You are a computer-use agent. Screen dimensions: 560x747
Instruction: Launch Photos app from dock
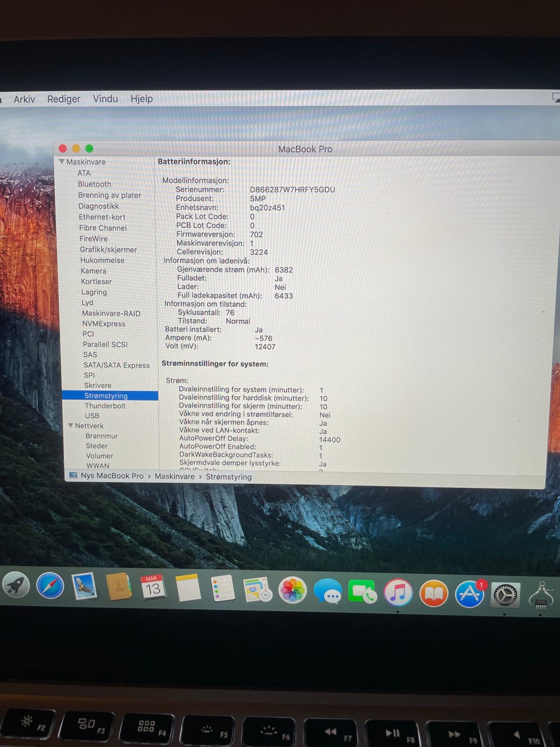292,591
